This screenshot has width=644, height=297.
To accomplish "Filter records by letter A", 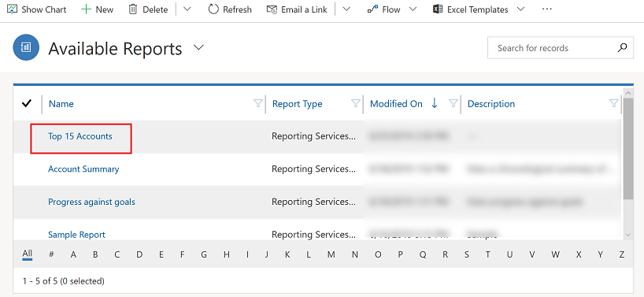I will pos(73,254).
